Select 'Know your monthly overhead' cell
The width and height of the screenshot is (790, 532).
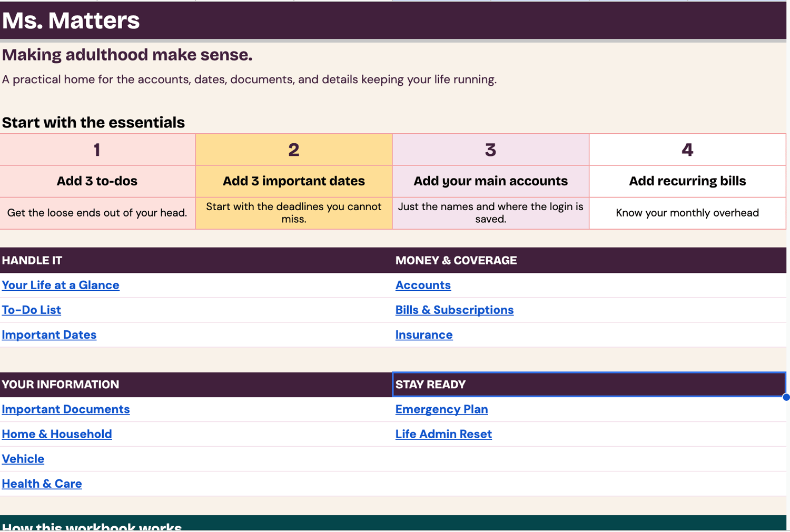tap(687, 213)
